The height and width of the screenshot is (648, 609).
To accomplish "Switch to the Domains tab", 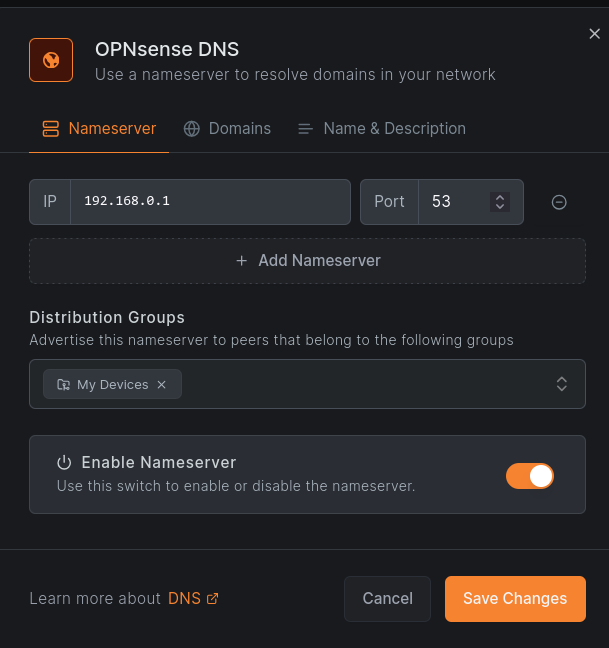I will click(227, 129).
